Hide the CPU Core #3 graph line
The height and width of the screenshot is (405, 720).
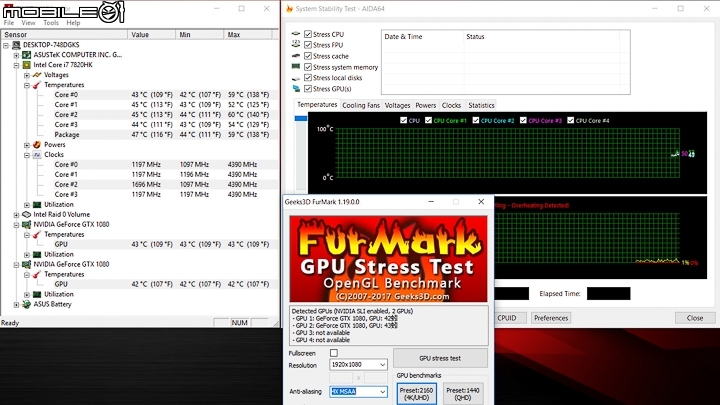click(x=523, y=120)
